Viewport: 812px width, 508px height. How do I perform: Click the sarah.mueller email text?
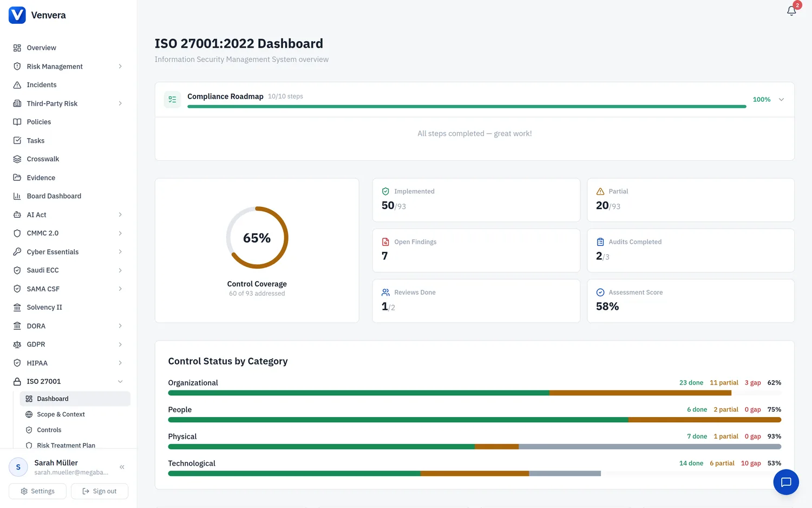point(71,473)
